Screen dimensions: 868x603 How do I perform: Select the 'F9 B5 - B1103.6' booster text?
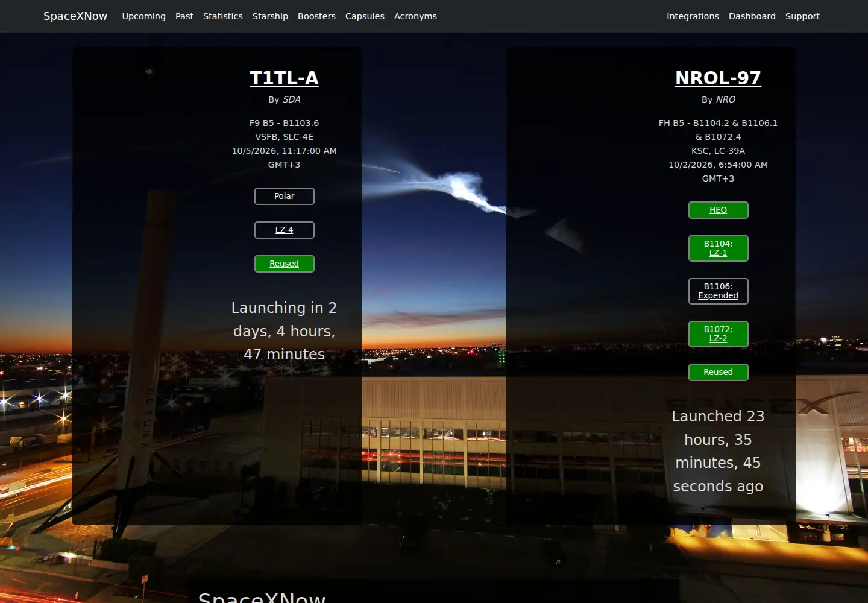pyautogui.click(x=284, y=123)
